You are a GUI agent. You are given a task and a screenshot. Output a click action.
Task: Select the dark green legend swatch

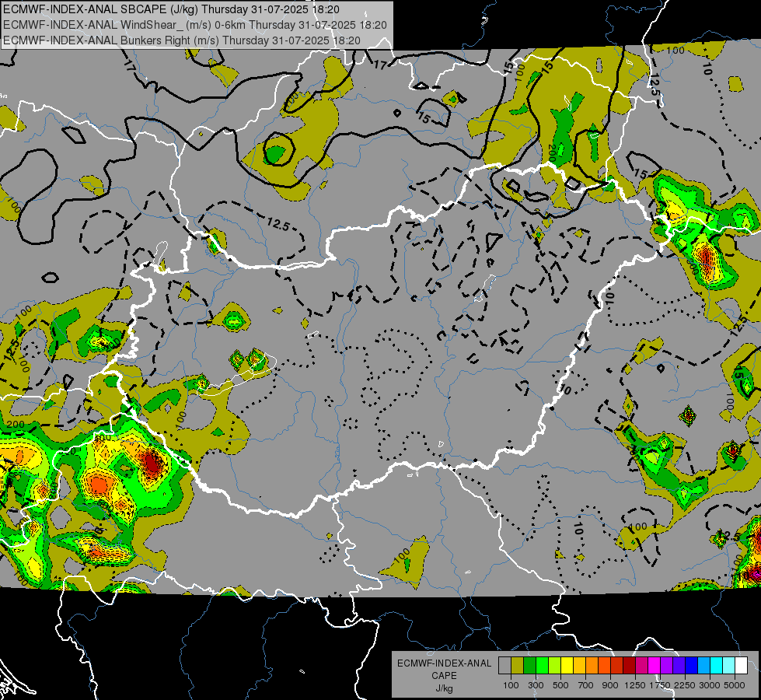529,666
